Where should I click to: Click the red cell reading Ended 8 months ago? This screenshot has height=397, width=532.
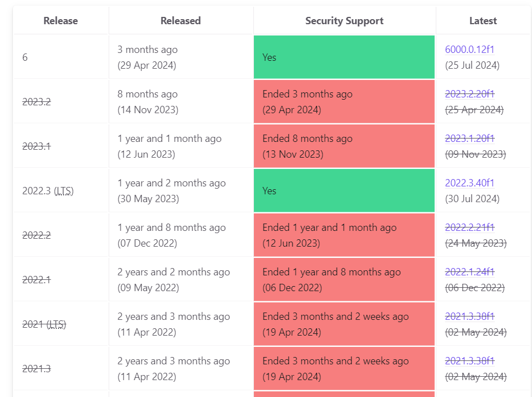click(344, 146)
